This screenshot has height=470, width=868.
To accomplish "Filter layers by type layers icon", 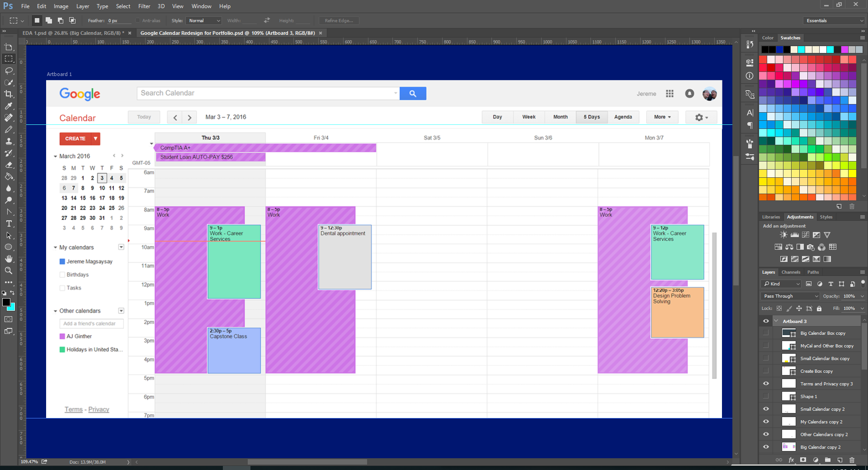I will point(830,284).
